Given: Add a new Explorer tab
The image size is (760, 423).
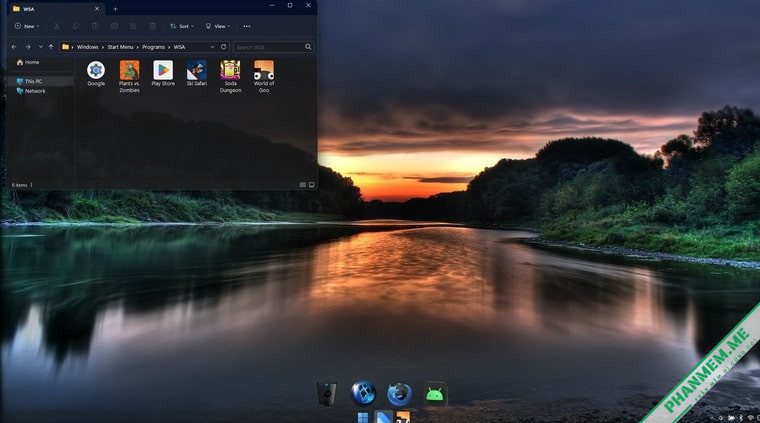Looking at the screenshot, I should (x=115, y=9).
